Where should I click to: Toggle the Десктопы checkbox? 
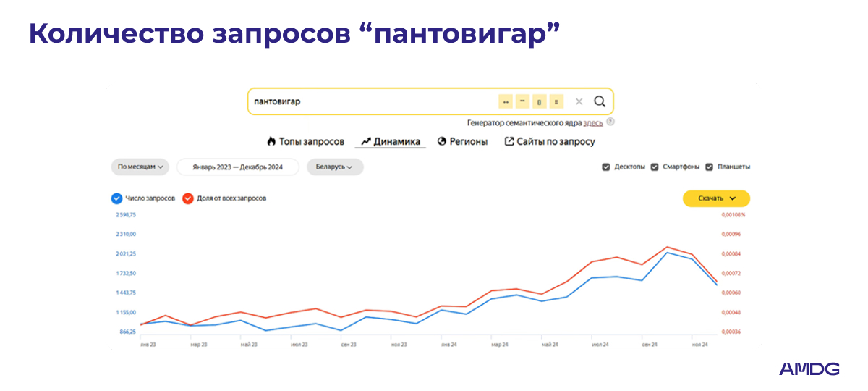(x=606, y=167)
